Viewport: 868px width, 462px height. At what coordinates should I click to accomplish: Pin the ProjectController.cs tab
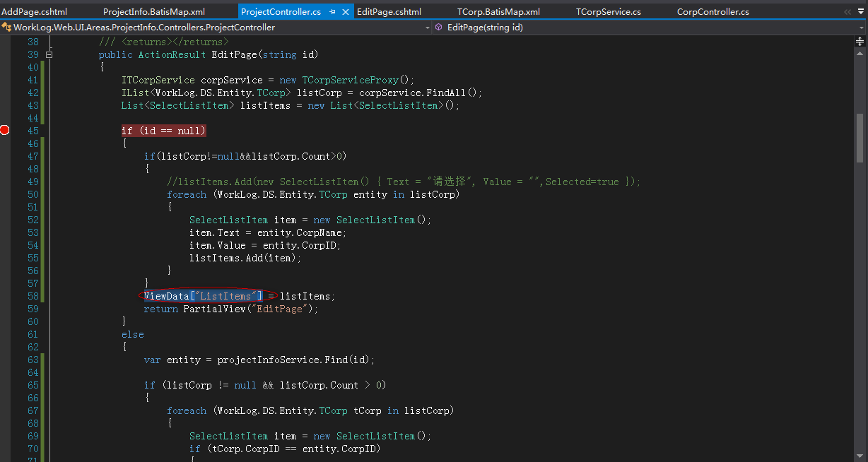tap(332, 12)
